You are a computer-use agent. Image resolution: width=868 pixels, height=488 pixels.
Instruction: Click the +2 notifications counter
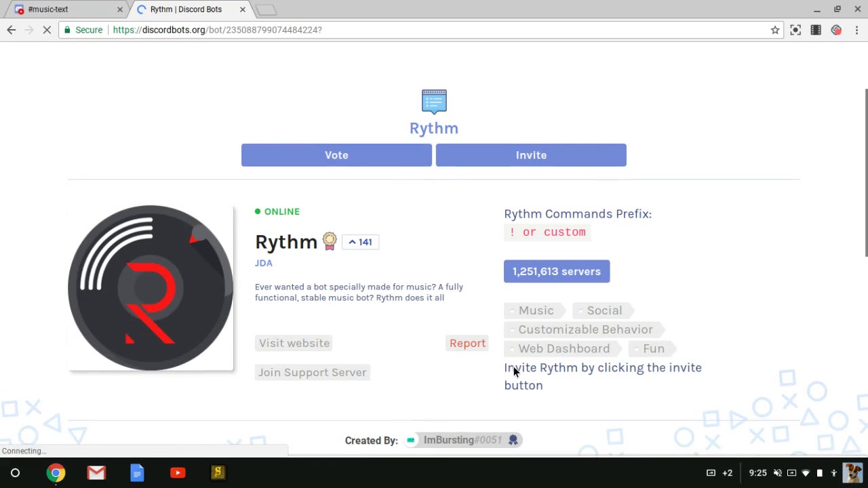tap(728, 473)
